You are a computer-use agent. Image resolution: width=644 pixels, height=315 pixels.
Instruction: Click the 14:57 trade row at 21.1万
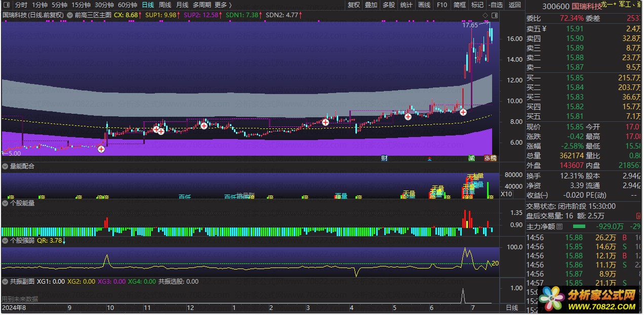(x=584, y=283)
